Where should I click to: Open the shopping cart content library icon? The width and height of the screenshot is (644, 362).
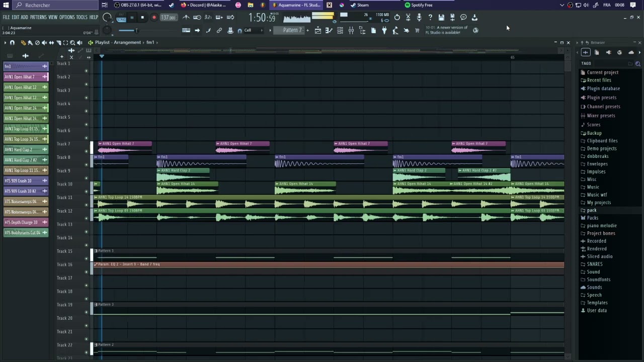tap(417, 30)
